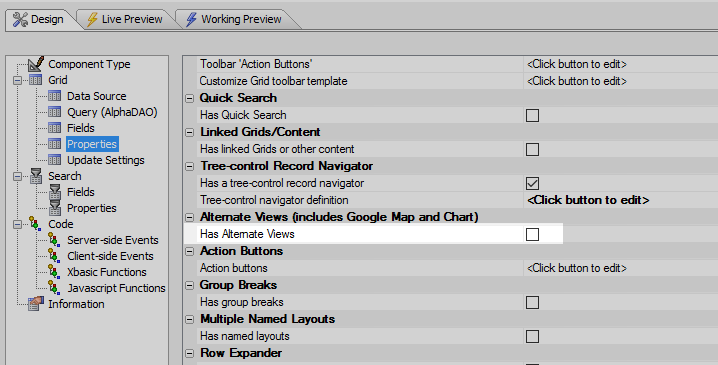718x365 pixels.
Task: Select Update Settings in the tree
Action: [x=106, y=160]
